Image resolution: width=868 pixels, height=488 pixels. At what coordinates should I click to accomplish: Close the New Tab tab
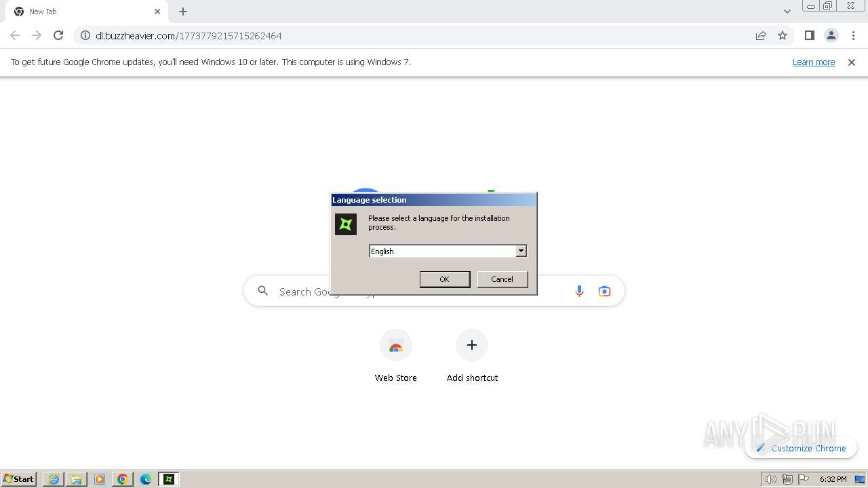point(157,12)
